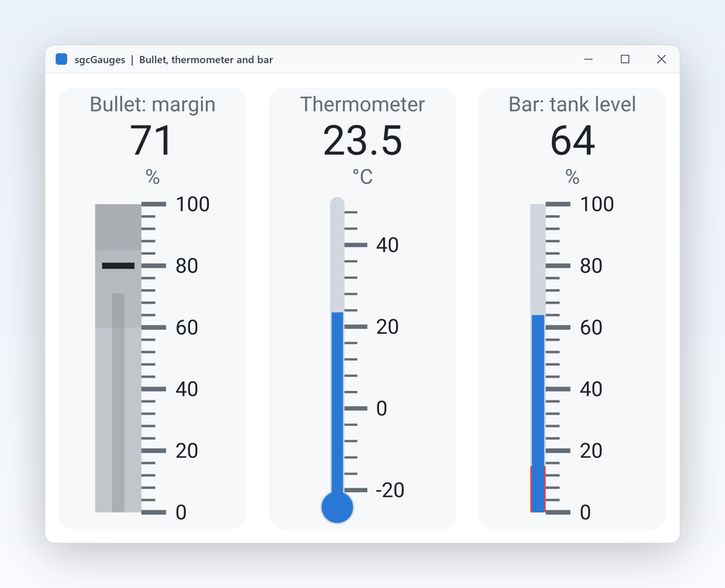Click the Thermometer title label
The height and width of the screenshot is (588, 725).
[x=362, y=104]
